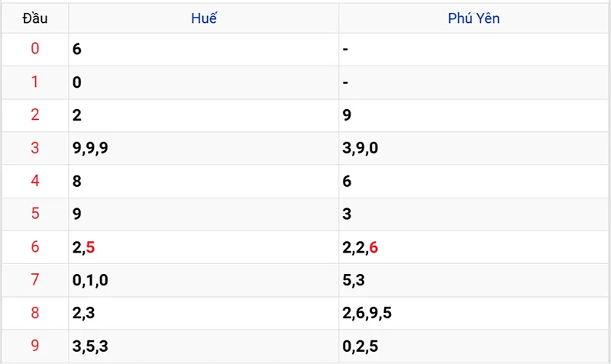Select the Đầu column header cell
The height and width of the screenshot is (364, 611).
[35, 18]
